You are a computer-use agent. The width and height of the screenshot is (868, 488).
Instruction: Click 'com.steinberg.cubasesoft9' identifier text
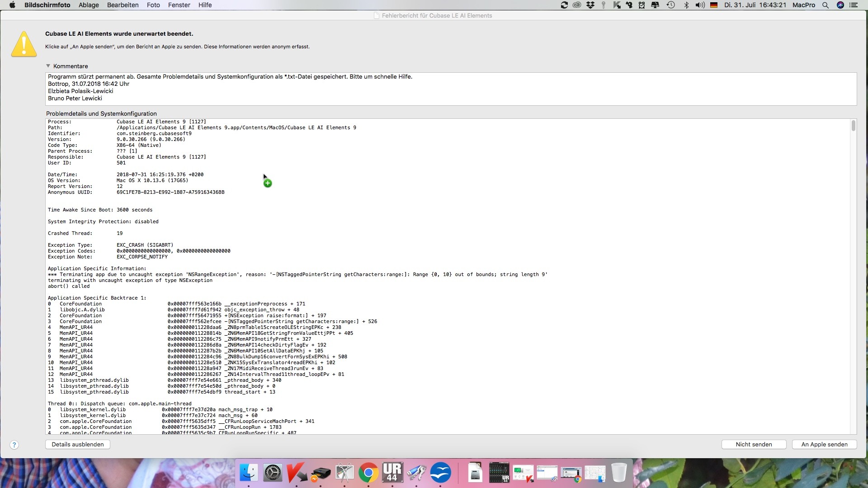(x=154, y=134)
